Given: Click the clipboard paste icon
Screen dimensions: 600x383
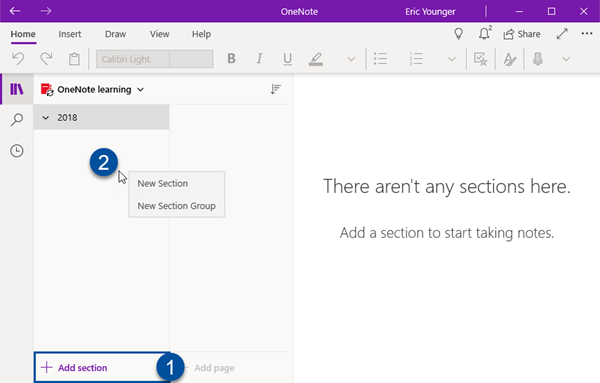Looking at the screenshot, I should [x=74, y=59].
